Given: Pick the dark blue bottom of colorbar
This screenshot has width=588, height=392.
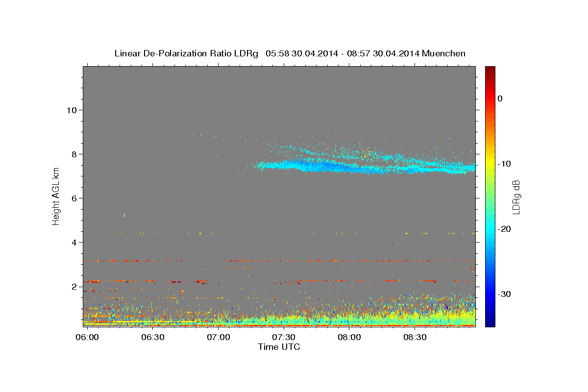Looking at the screenshot, I should [490, 322].
